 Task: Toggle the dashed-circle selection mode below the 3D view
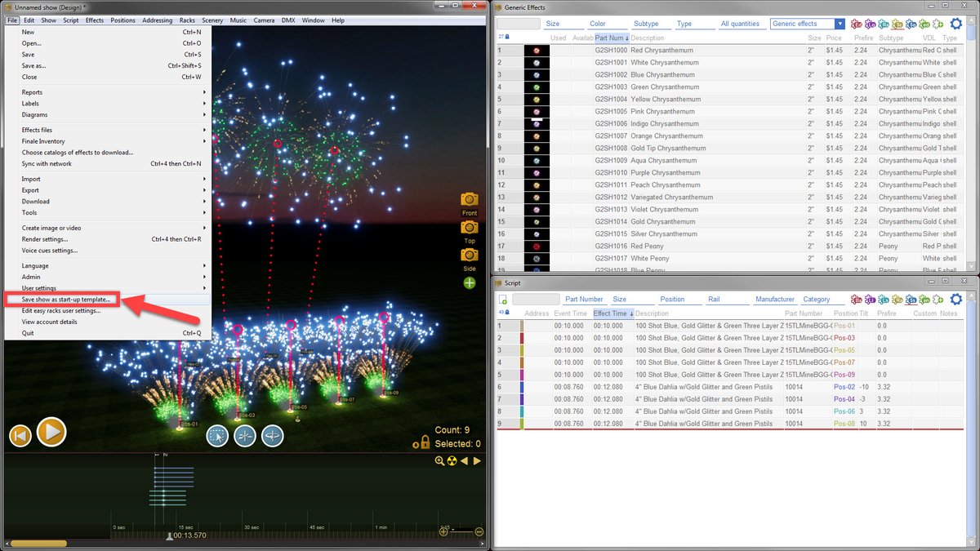pyautogui.click(x=217, y=436)
